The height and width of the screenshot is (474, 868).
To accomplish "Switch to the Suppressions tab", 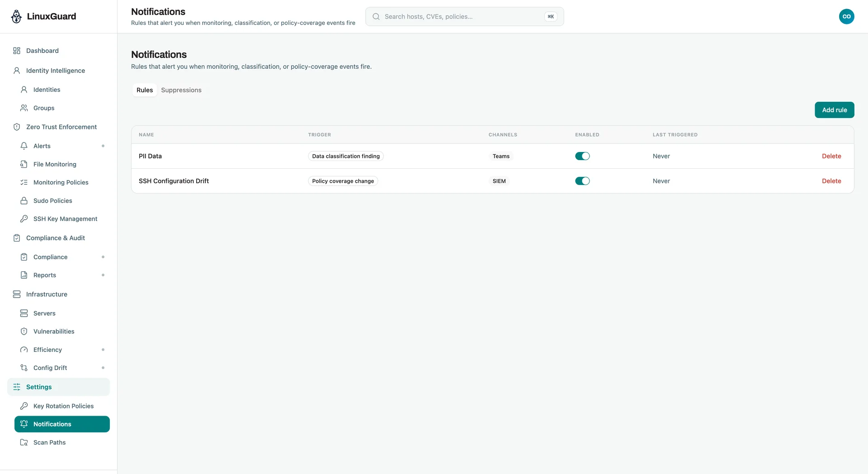I will pos(181,90).
